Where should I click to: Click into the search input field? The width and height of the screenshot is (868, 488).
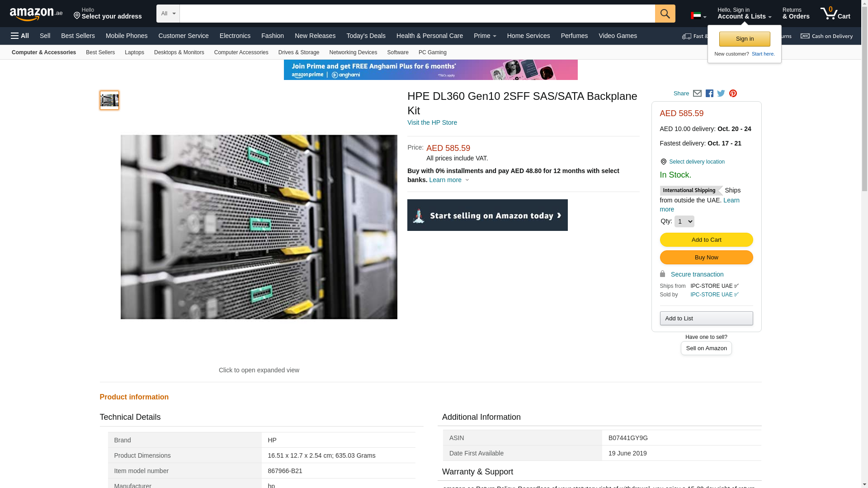point(417,14)
